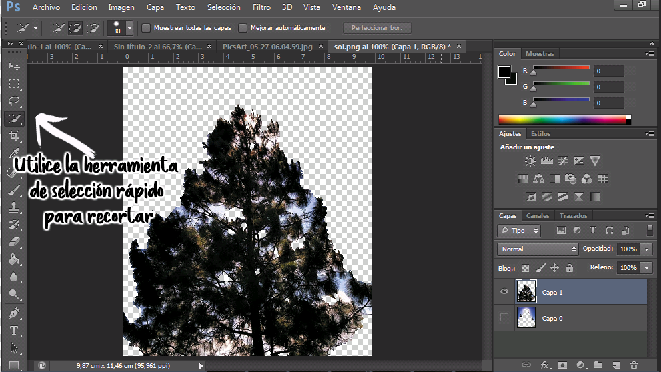Select the Path Selection tool
This screenshot has width=661, height=372.
pyautogui.click(x=14, y=348)
